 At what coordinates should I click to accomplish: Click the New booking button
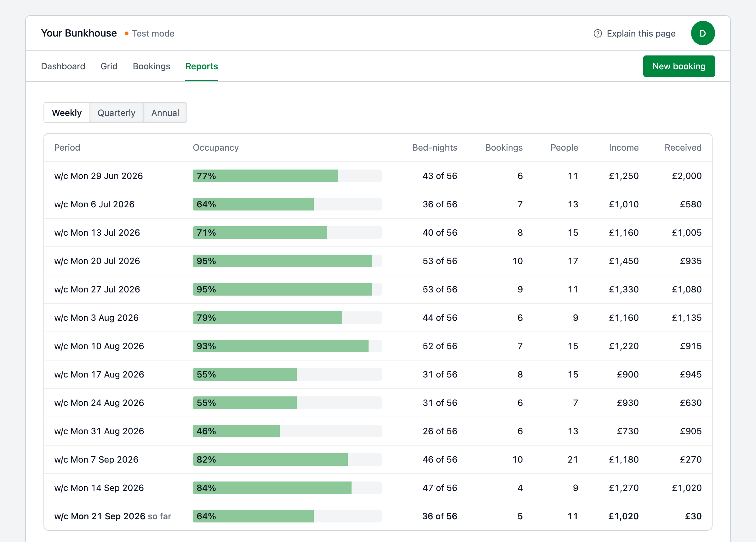(x=679, y=66)
